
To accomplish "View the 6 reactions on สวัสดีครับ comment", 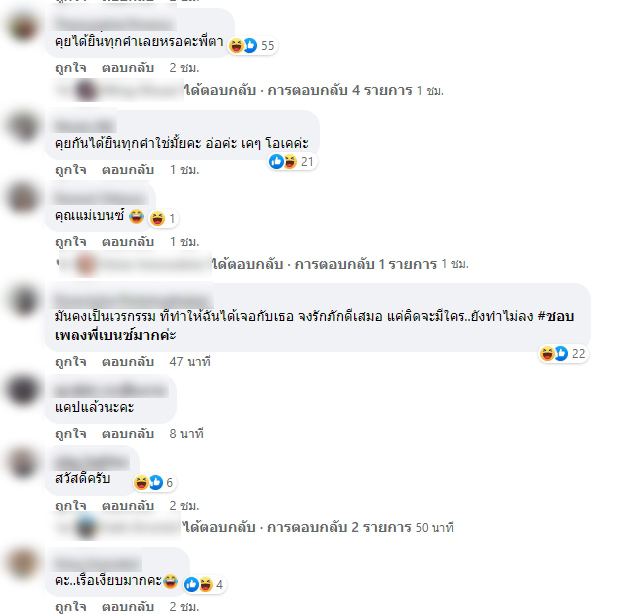I will tap(154, 482).
